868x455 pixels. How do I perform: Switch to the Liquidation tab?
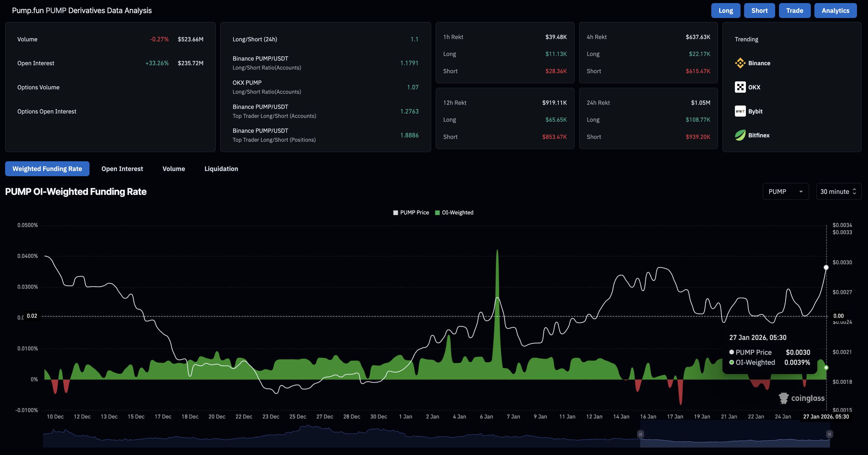[x=221, y=169]
